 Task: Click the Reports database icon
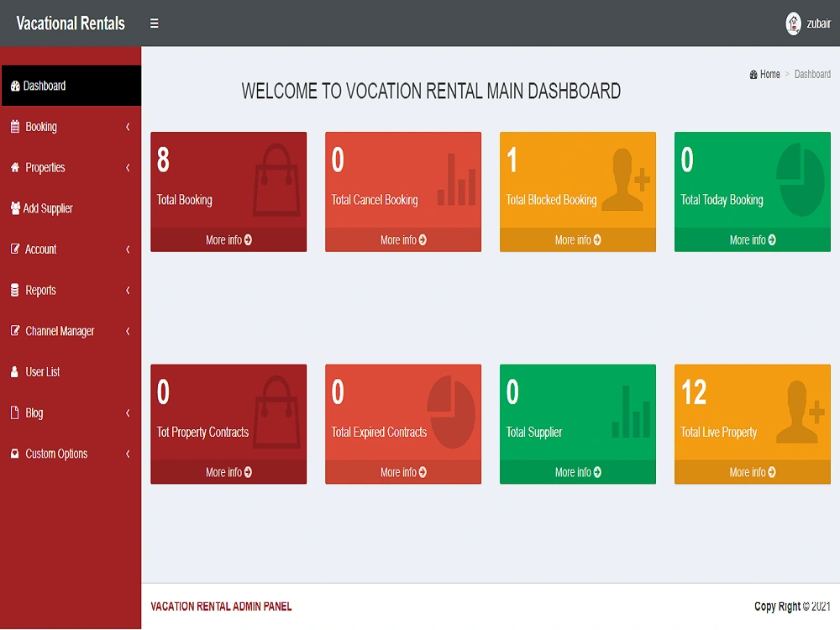pos(15,290)
